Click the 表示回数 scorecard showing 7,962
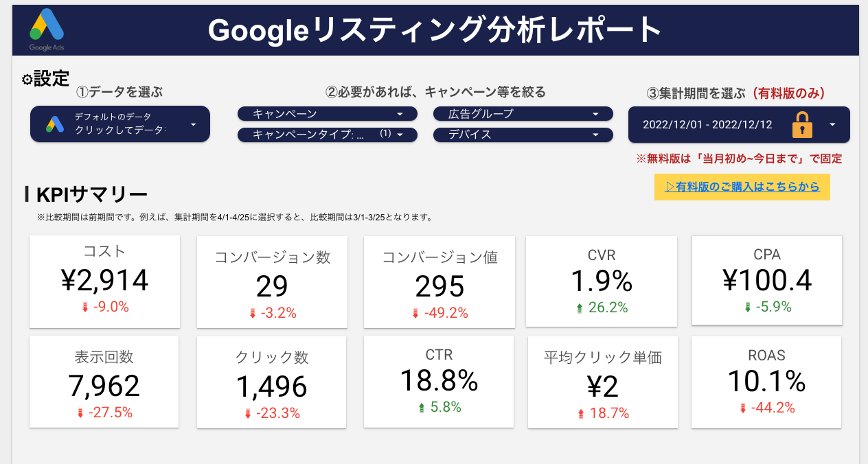The height and width of the screenshot is (464, 868). click(x=104, y=382)
